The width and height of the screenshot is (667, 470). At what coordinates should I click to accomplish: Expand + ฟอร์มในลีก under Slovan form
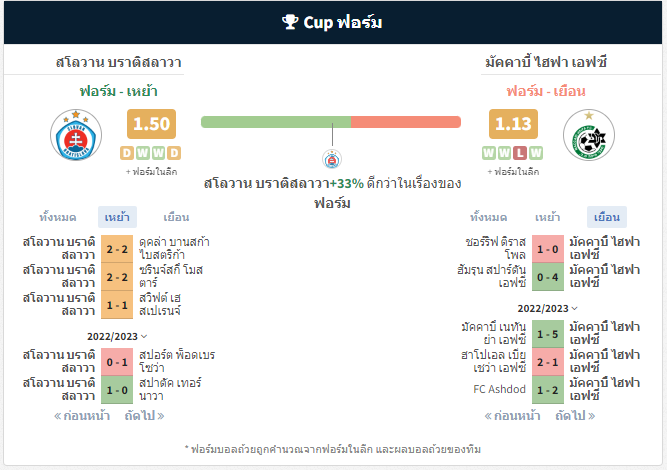pos(151,172)
